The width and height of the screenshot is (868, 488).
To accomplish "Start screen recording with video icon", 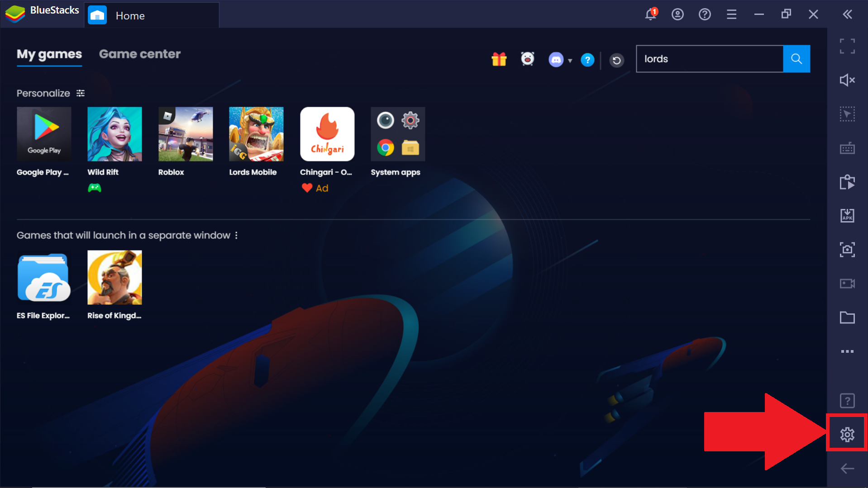I will (x=847, y=284).
